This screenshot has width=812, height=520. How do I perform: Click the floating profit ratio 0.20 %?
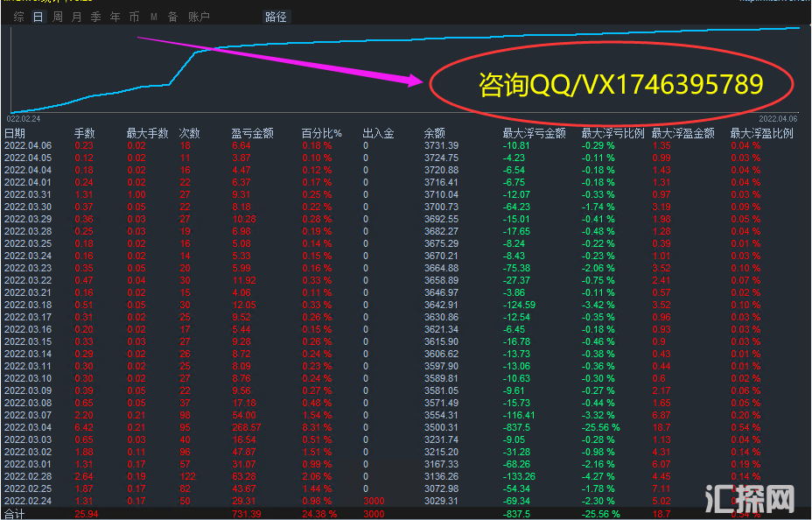point(745,415)
